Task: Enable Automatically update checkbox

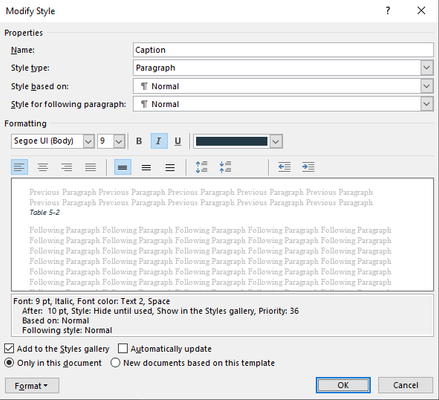Action: (x=123, y=349)
